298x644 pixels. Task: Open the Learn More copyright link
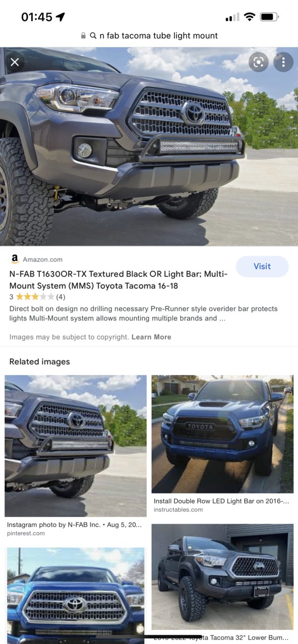point(151,337)
